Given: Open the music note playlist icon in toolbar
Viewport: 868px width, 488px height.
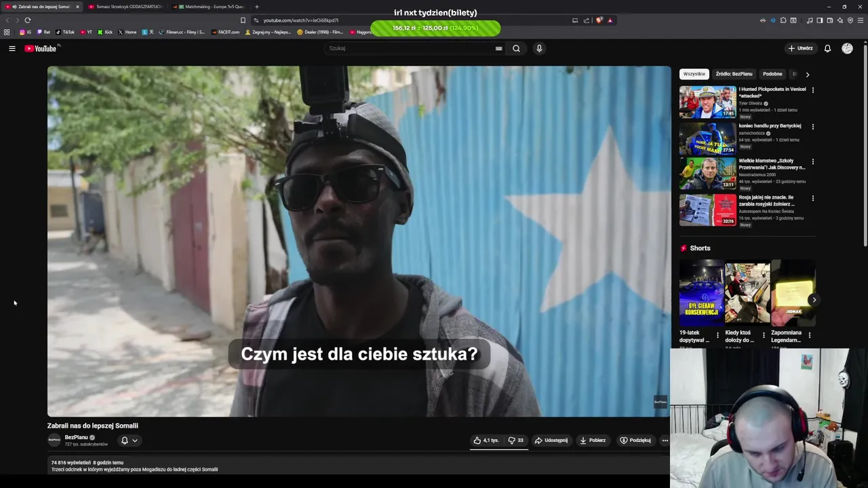Looking at the screenshot, I should pos(810,20).
